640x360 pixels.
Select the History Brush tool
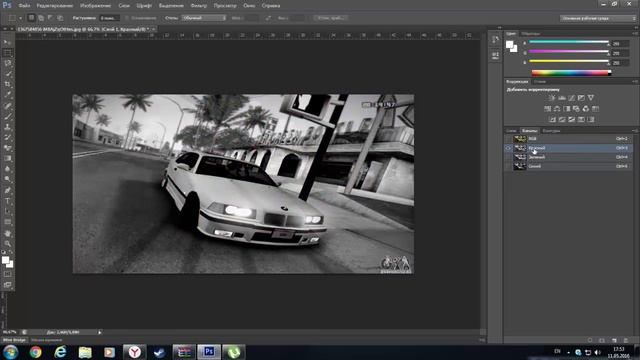(x=8, y=138)
